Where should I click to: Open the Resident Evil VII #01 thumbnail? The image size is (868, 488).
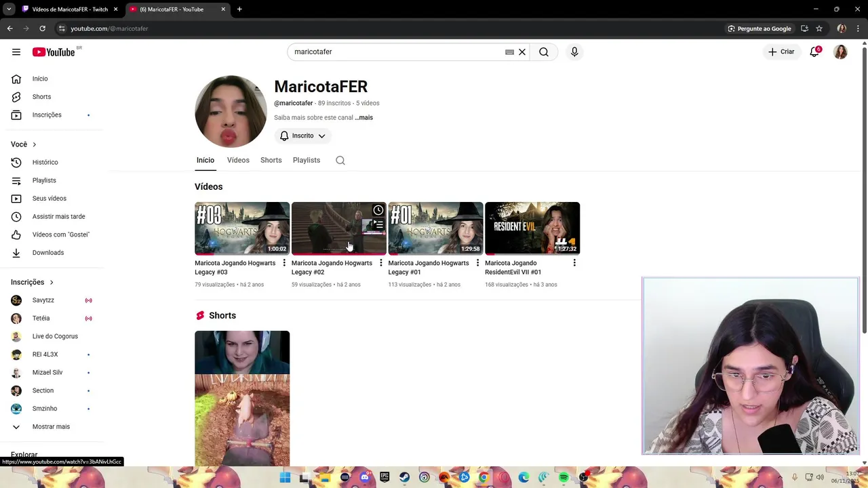coord(532,228)
